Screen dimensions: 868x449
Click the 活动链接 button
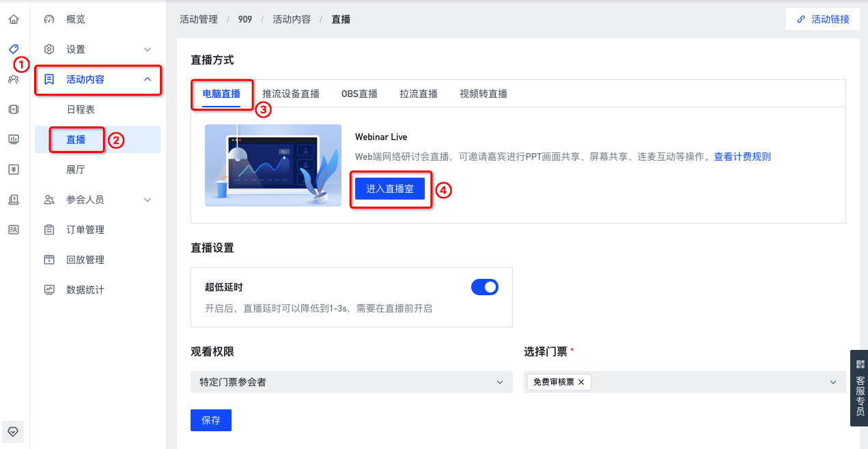[x=823, y=19]
